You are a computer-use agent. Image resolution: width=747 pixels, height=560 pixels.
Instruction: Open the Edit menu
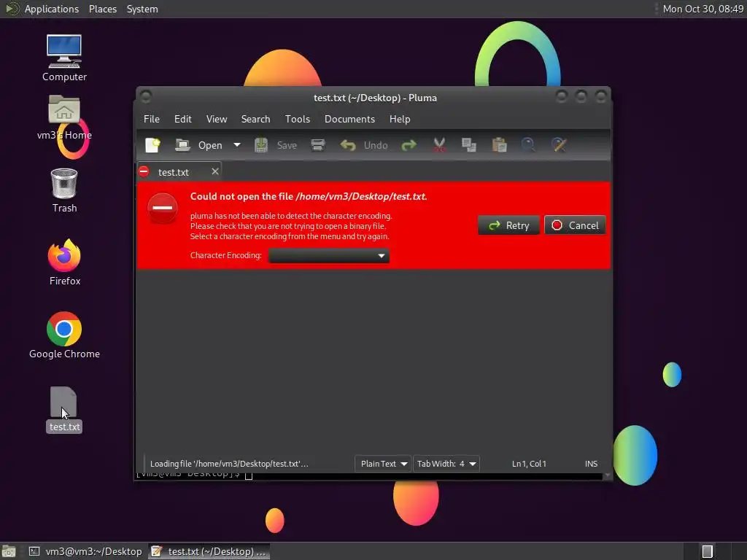pyautogui.click(x=183, y=119)
